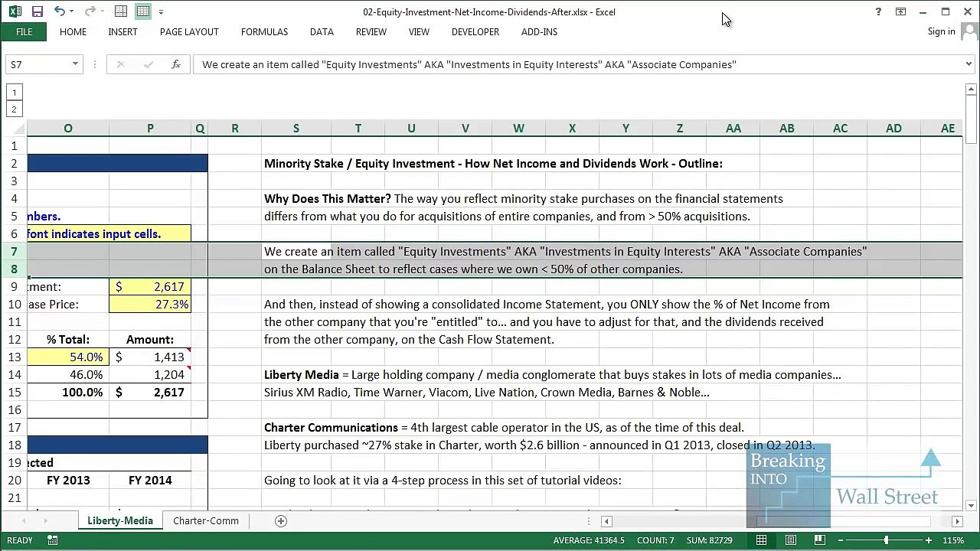Viewport: 980px width, 551px height.
Task: Click the zoom slider handle
Action: coord(886,540)
